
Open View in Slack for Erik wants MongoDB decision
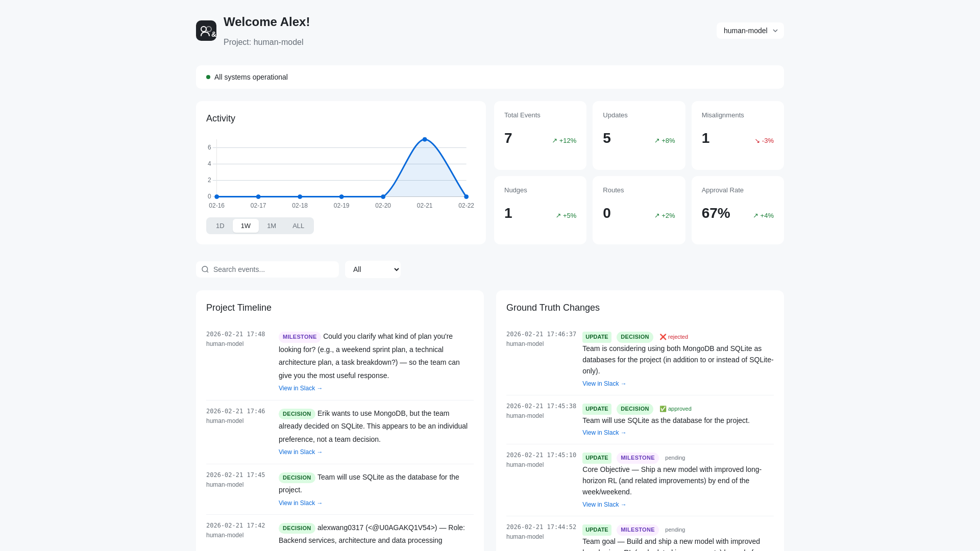point(300,452)
